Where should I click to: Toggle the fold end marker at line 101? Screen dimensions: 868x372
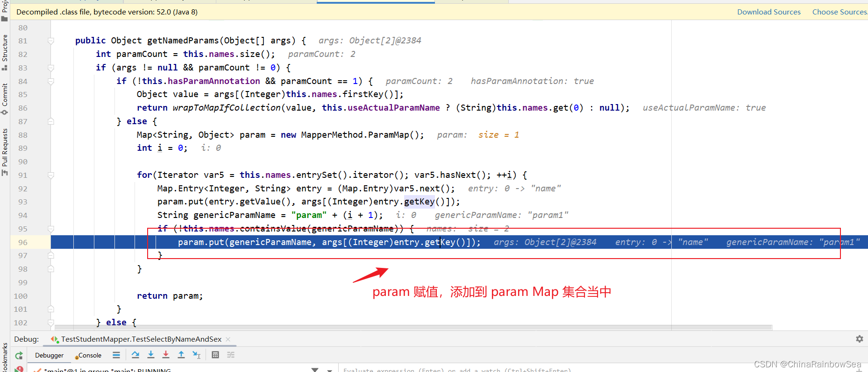[x=51, y=309]
